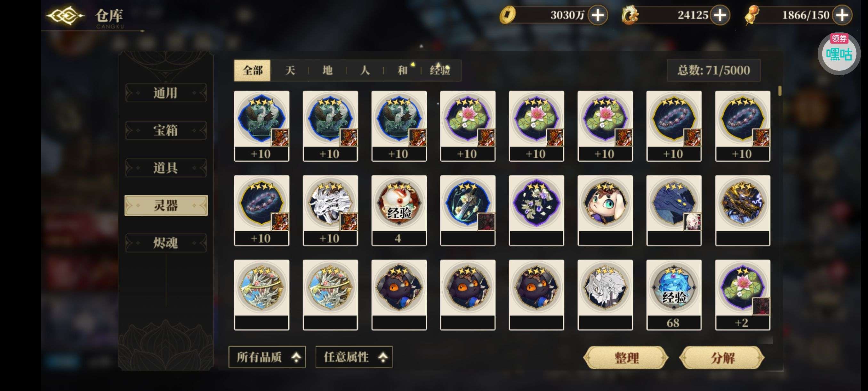Switch to the 经验 filter tab

pos(440,70)
